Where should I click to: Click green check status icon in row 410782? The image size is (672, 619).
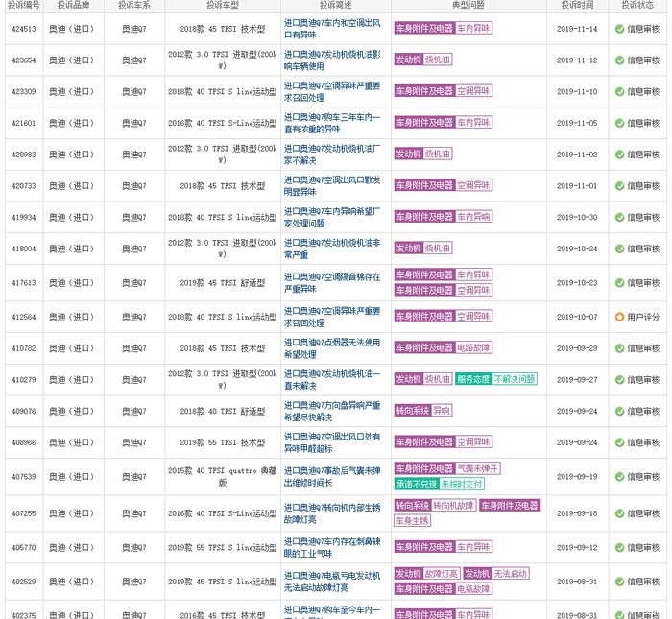point(619,348)
